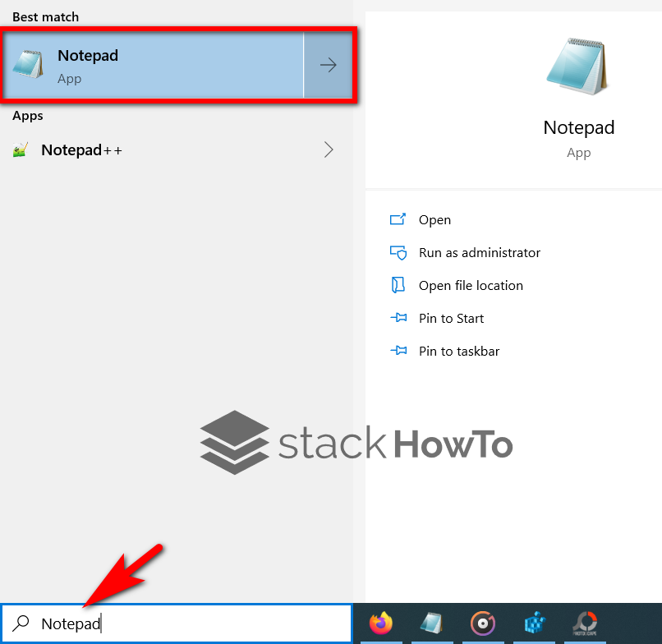Open the Notepad best match result
The image size is (662, 644).
pos(154,65)
